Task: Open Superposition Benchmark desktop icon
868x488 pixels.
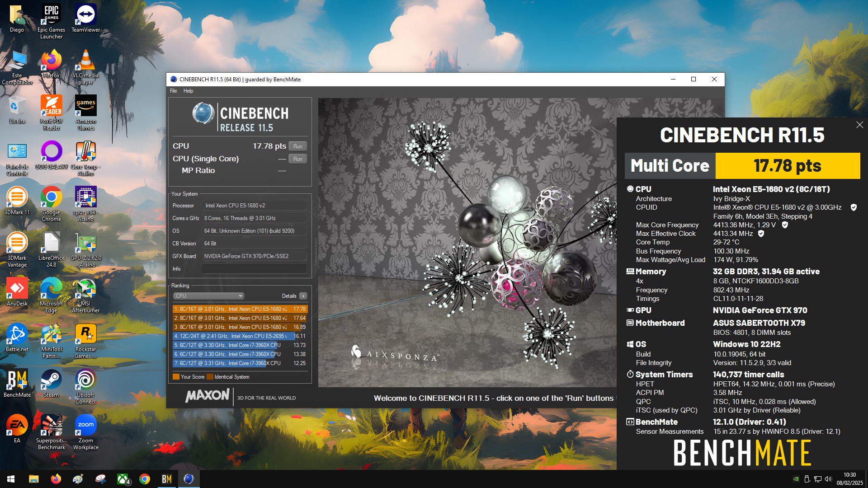Action: (x=51, y=432)
